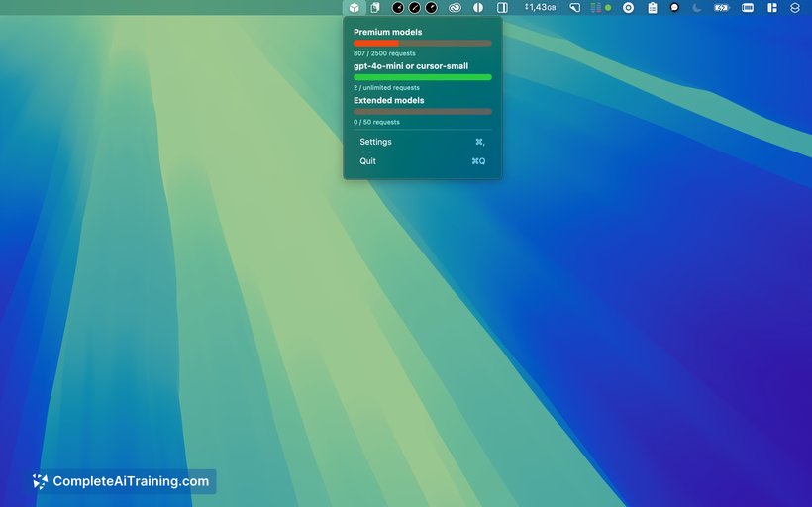Click the Extended models empty progress bar

(x=423, y=111)
